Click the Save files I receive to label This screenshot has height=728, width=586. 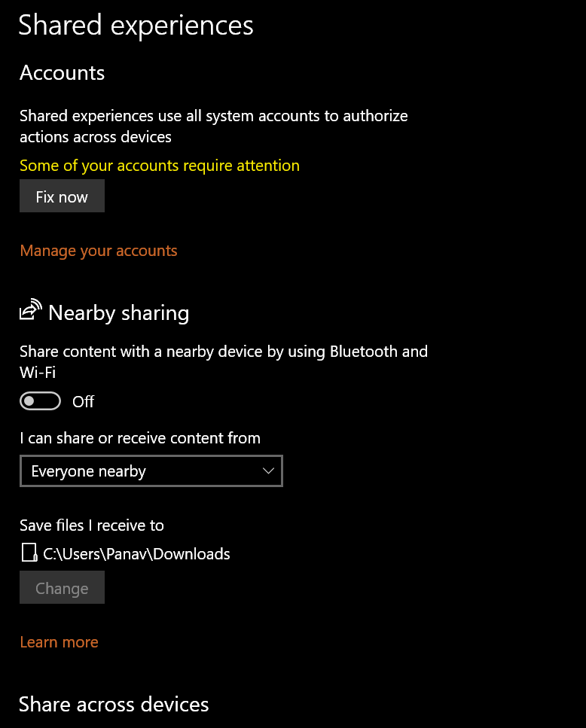coord(91,525)
